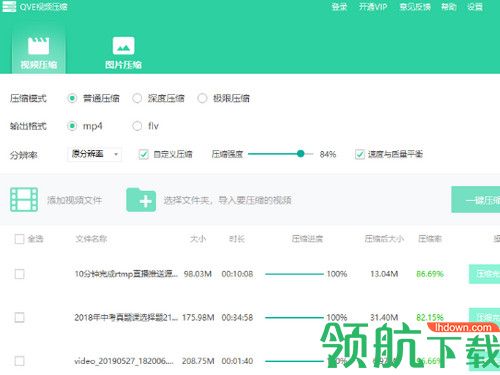Screen dimensions: 500x375
Task: Open the 开通VIP link
Action: coord(373,7)
